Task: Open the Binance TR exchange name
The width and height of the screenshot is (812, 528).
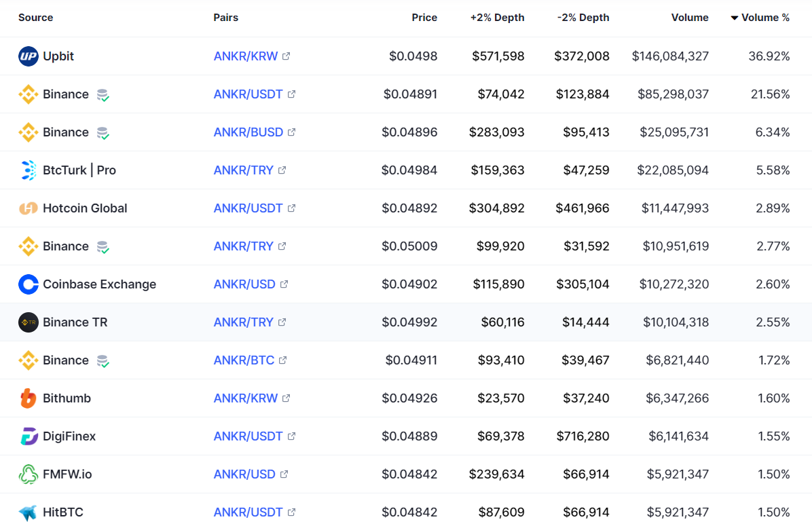Action: pyautogui.click(x=75, y=322)
